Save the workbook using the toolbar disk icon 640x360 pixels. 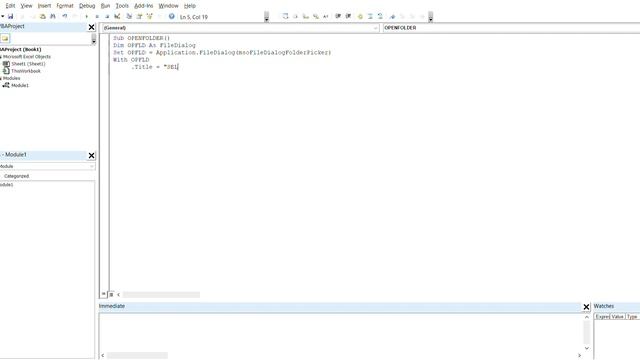[11, 16]
